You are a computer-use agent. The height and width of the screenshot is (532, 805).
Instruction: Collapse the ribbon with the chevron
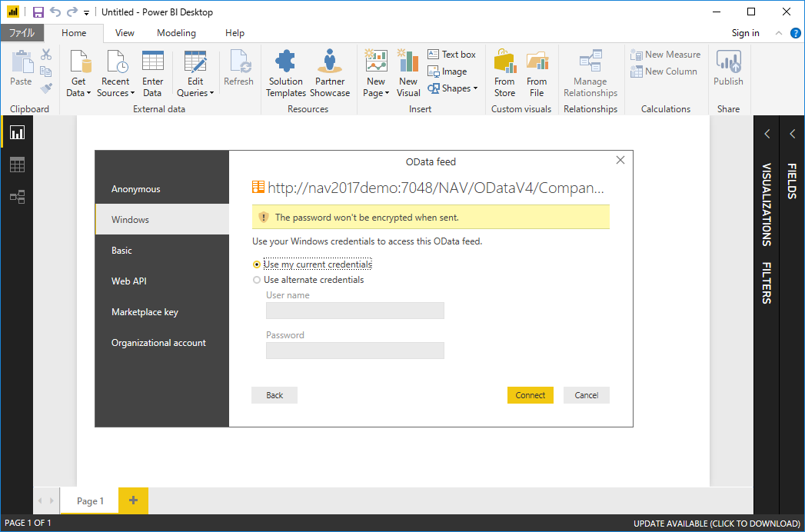[x=778, y=33]
